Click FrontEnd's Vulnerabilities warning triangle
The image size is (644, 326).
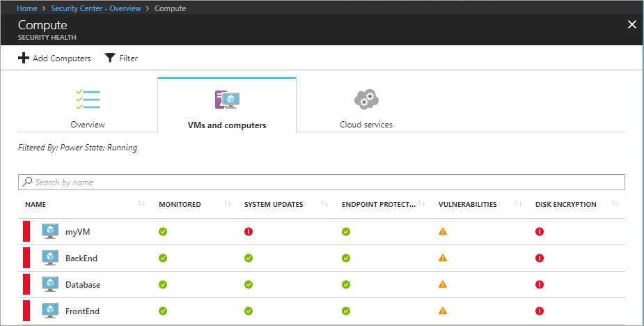(x=443, y=311)
